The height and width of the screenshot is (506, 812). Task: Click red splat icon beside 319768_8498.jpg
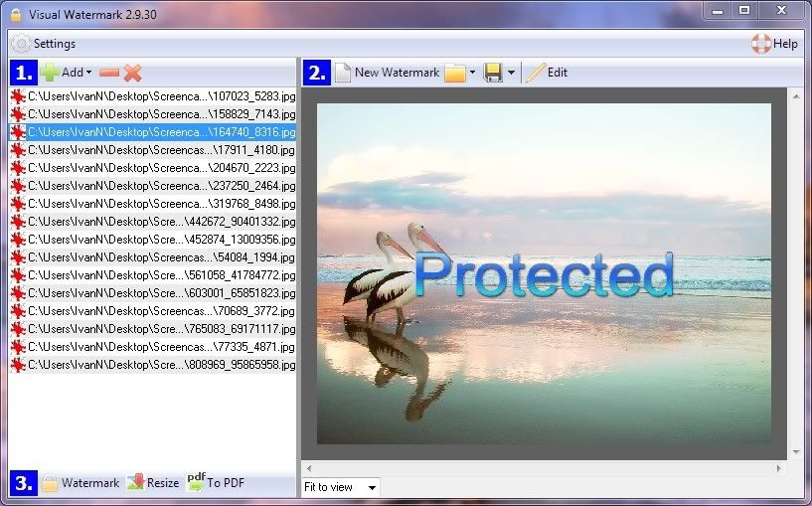point(18,204)
